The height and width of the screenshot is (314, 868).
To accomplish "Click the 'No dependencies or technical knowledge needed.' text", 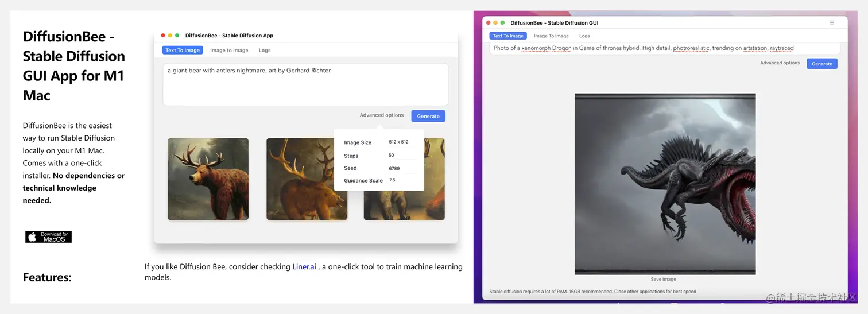I will (73, 188).
